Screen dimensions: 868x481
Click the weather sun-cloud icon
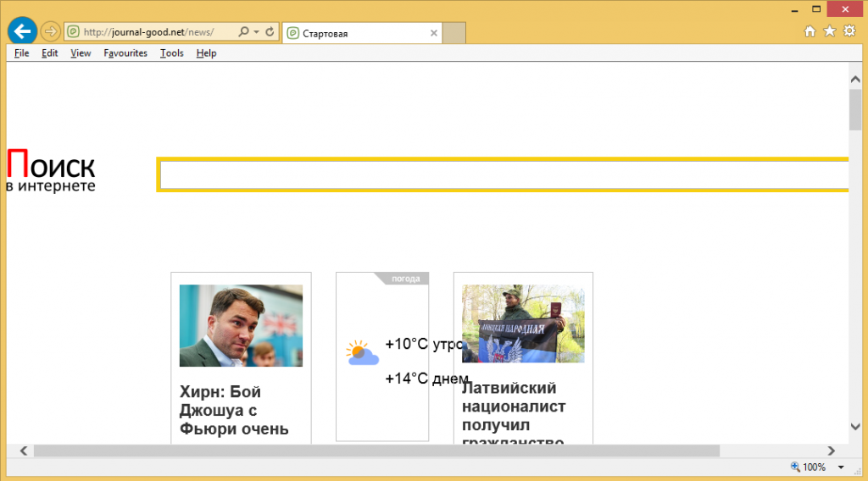362,352
